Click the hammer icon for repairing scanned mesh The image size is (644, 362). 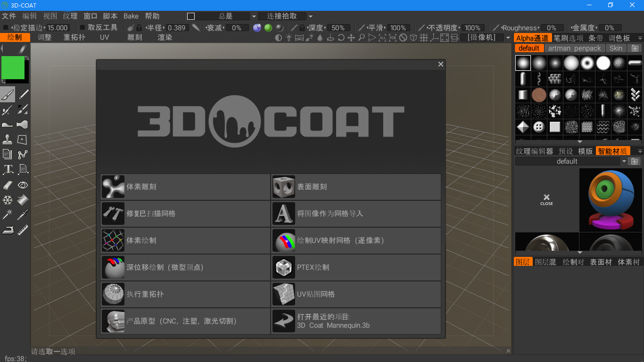click(113, 214)
